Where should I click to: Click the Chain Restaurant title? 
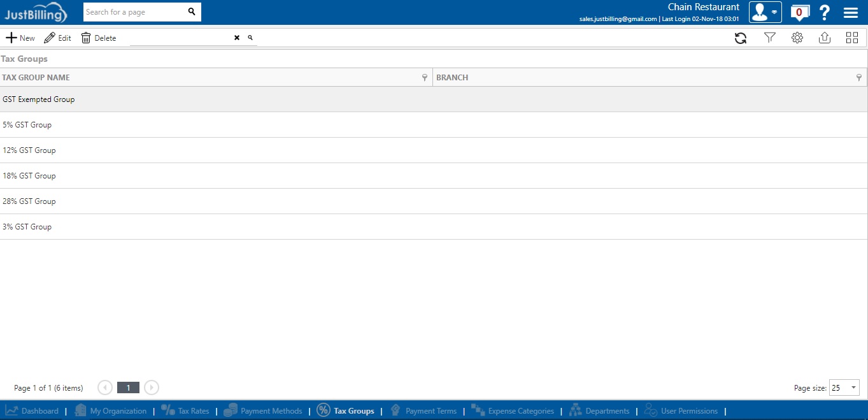704,7
